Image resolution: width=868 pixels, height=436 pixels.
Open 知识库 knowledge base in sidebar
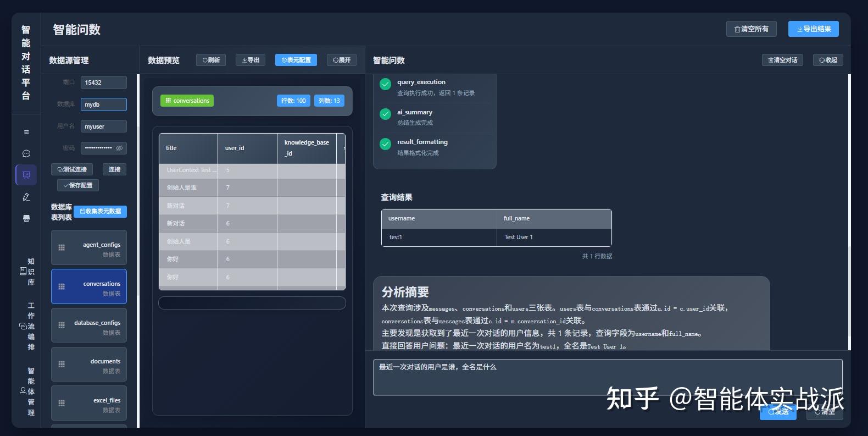pos(27,272)
